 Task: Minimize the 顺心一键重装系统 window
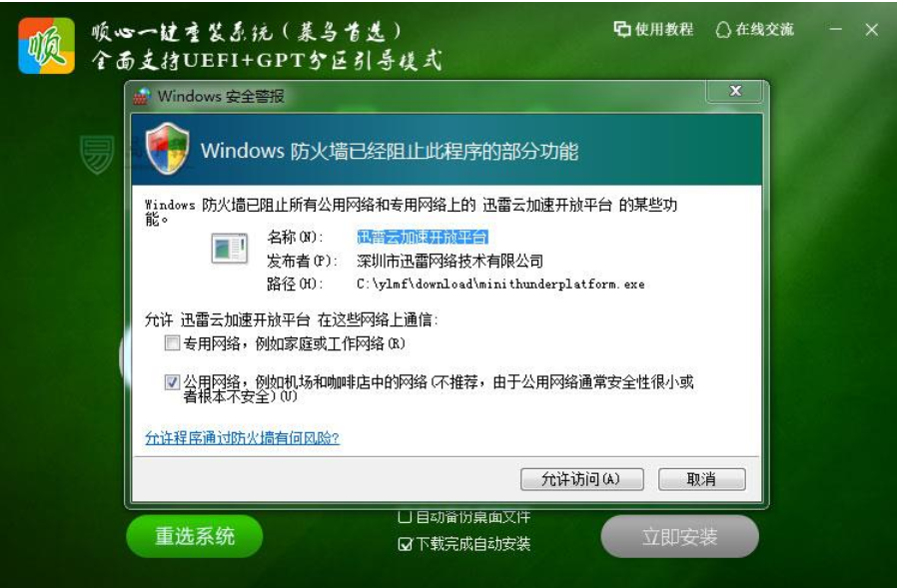[836, 29]
